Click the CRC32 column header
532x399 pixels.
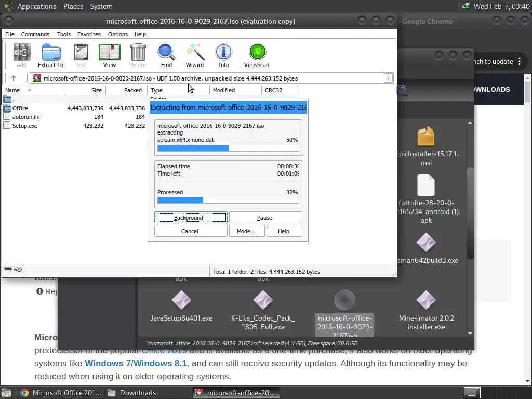point(280,90)
